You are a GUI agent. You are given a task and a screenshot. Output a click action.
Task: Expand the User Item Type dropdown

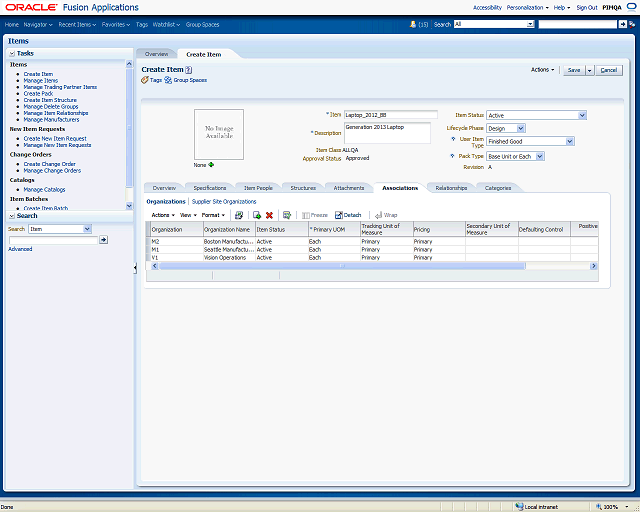click(x=570, y=142)
